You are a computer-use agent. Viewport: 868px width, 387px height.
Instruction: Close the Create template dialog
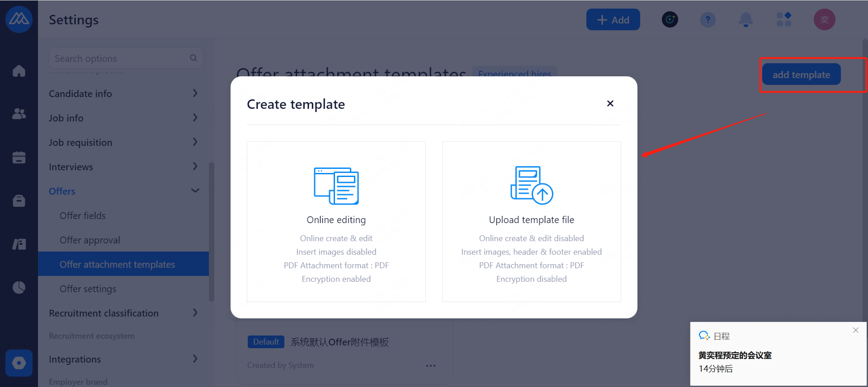[x=610, y=103]
